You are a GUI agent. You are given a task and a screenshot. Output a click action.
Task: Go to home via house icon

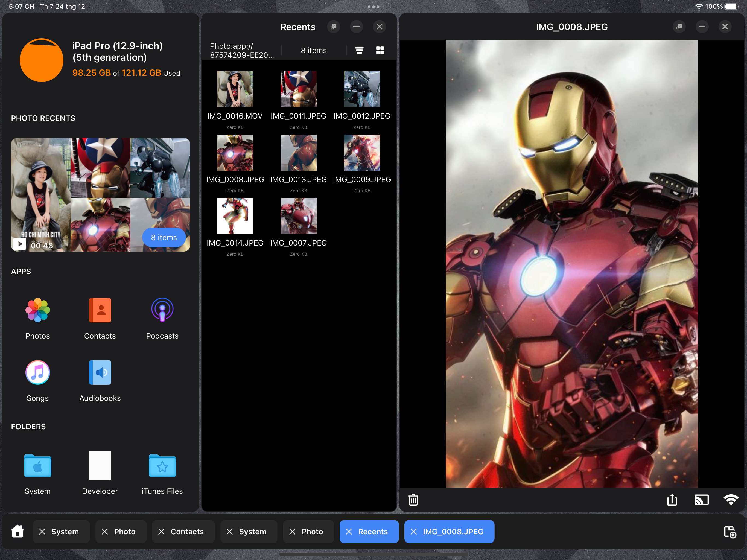(17, 531)
